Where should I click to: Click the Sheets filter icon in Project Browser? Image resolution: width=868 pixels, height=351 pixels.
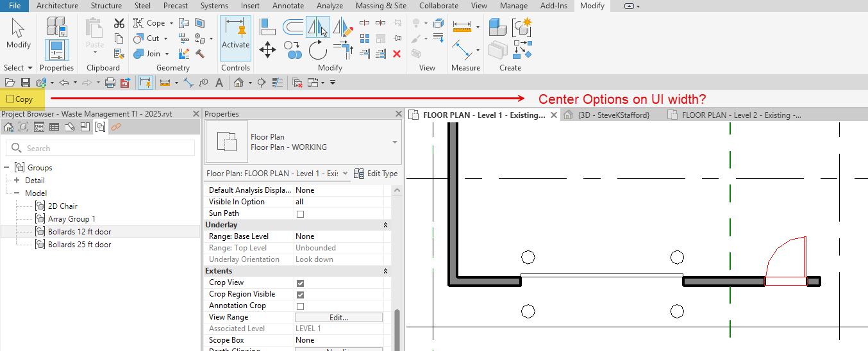click(69, 127)
